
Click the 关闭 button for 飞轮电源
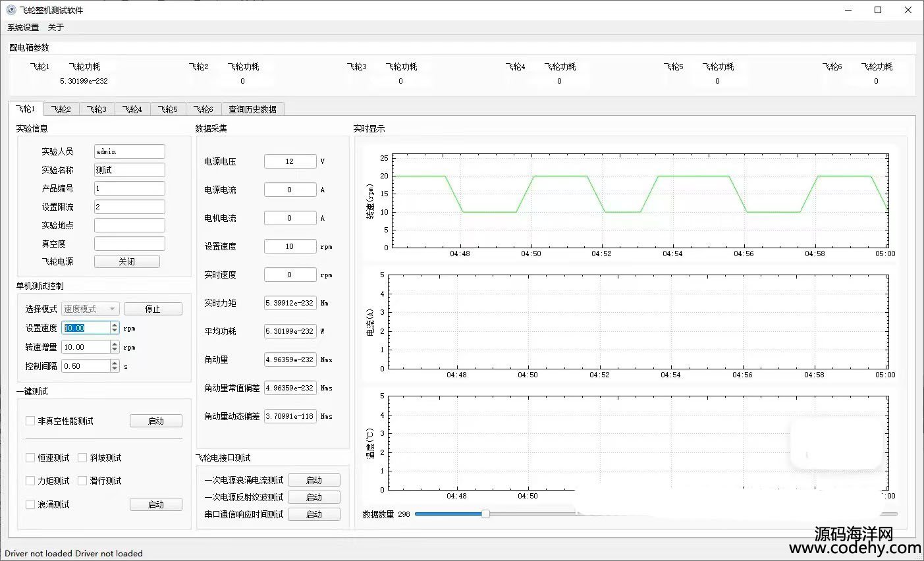tap(127, 261)
